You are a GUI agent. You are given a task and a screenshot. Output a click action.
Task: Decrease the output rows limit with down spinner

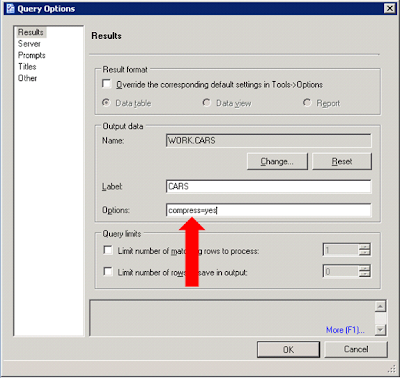coord(365,274)
